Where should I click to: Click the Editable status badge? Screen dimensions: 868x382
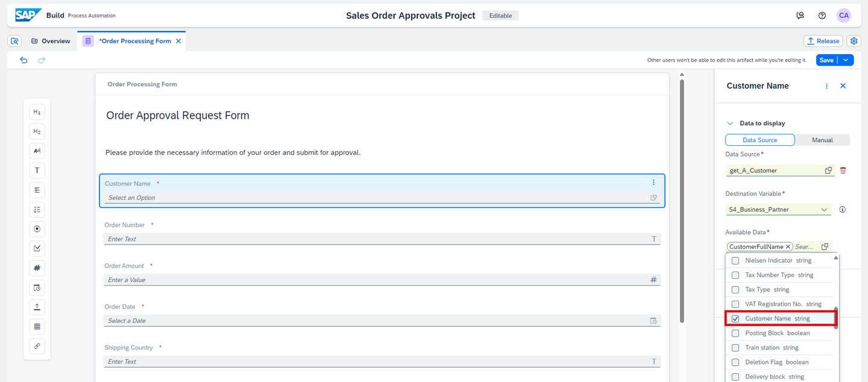coord(500,16)
